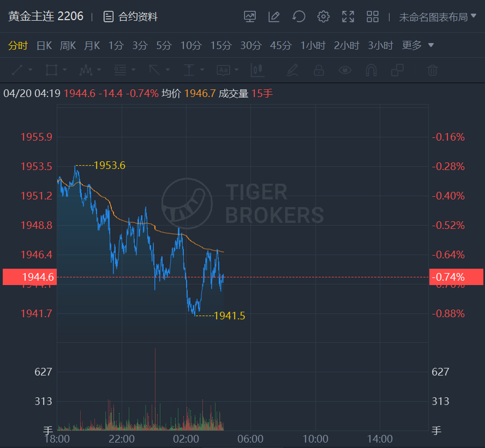This screenshot has width=485, height=448.
Task: Refresh the chart with the reload icon
Action: (298, 17)
